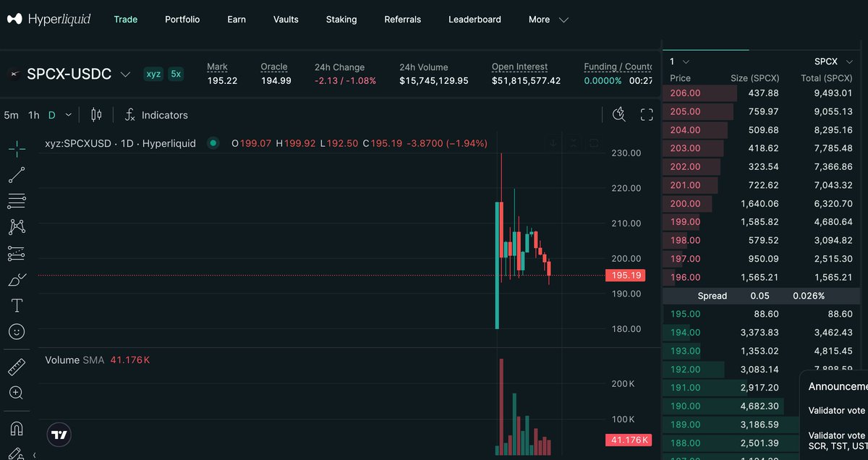Expand the More navigation menu
This screenshot has width=868, height=460.
click(x=548, y=20)
